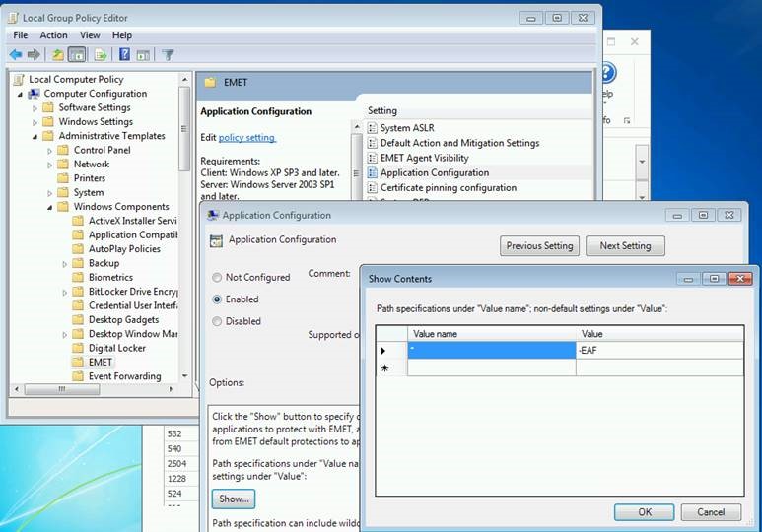Click the policy setting link
Image resolution: width=762 pixels, height=532 pixels.
[x=246, y=138]
